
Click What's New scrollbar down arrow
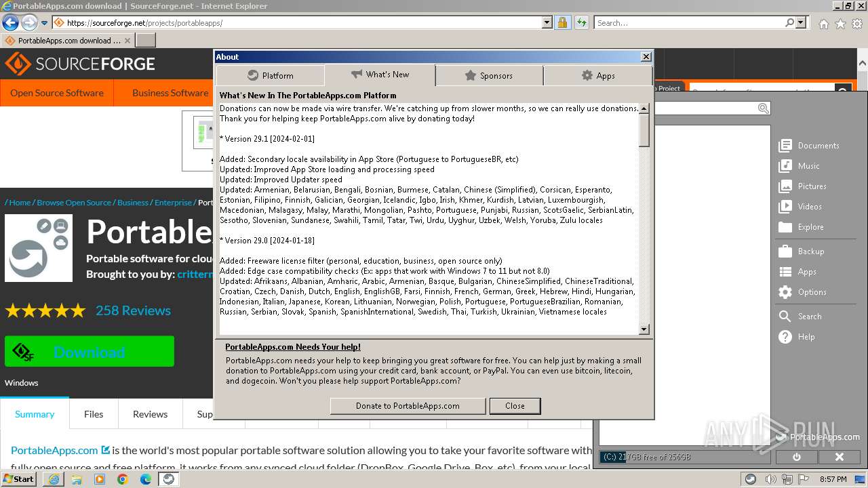pyautogui.click(x=644, y=329)
